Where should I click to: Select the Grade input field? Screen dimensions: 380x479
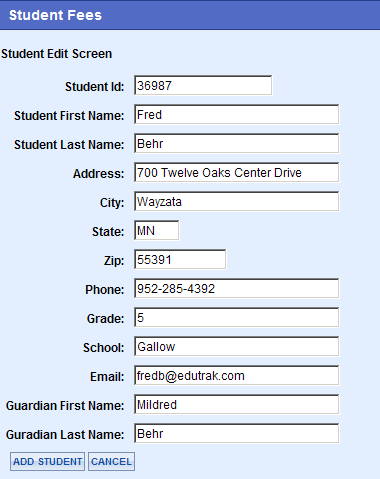pyautogui.click(x=237, y=317)
